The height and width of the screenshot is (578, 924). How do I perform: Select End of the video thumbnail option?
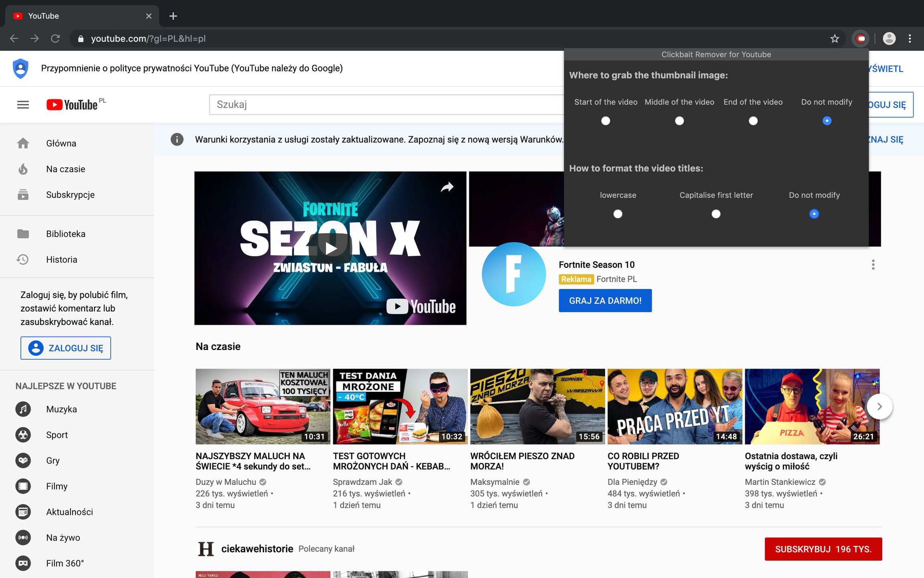pyautogui.click(x=753, y=120)
